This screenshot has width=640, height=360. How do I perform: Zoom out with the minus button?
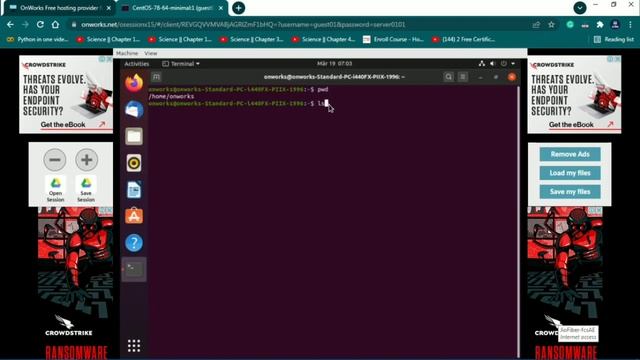click(55, 160)
